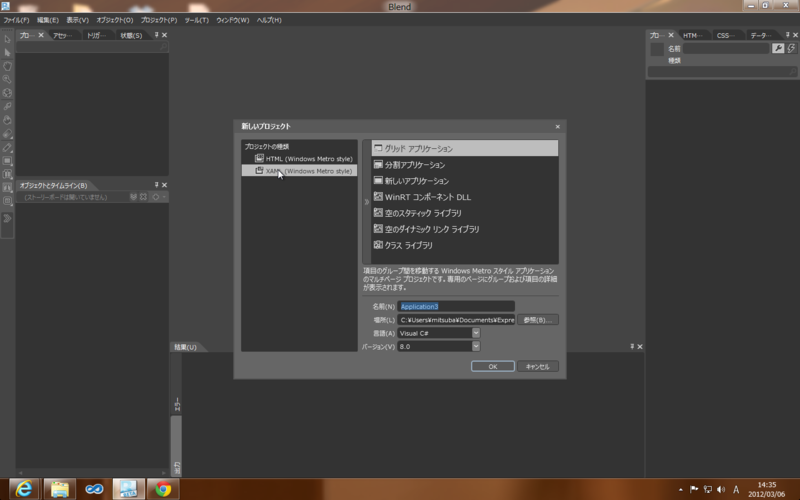The width and height of the screenshot is (800, 500).
Task: Select the TextBlock text tool
Action: coord(7,187)
